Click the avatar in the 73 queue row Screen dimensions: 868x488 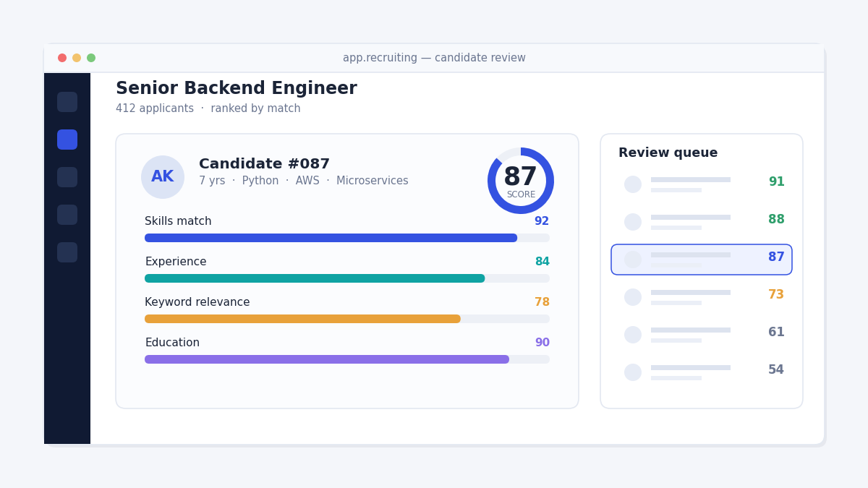point(633,297)
